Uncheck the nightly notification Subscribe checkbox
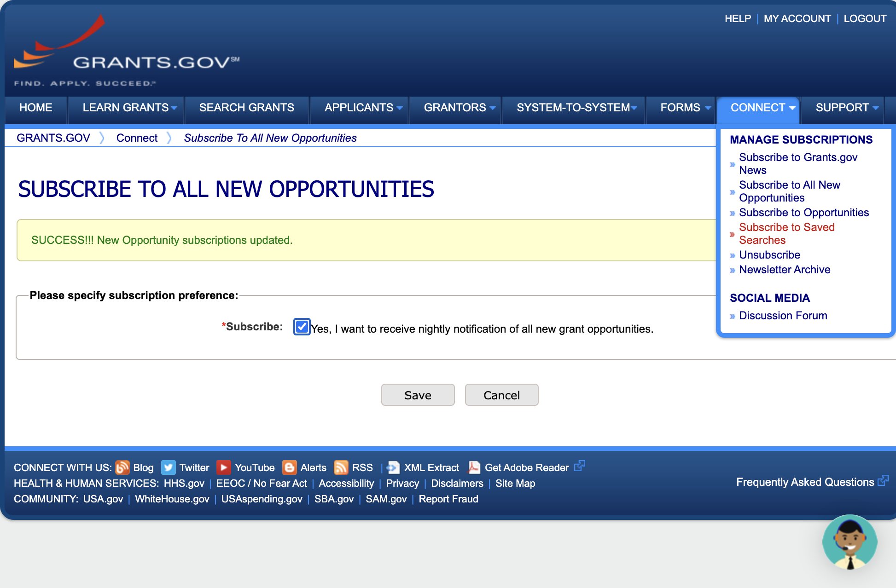 302,327
